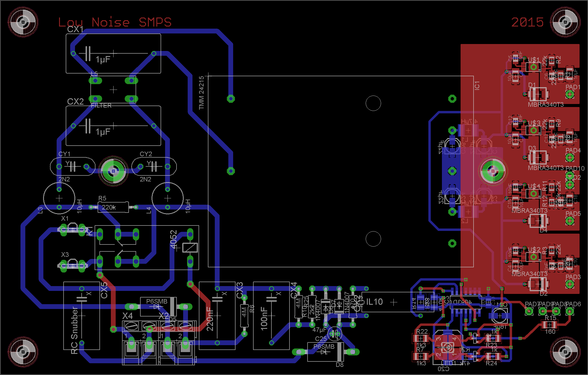Click the U$3 component label
Viewport: 588px width, 375px height.
click(534, 123)
